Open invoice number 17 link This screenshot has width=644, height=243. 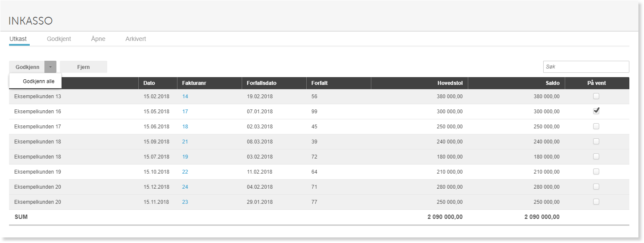click(185, 112)
